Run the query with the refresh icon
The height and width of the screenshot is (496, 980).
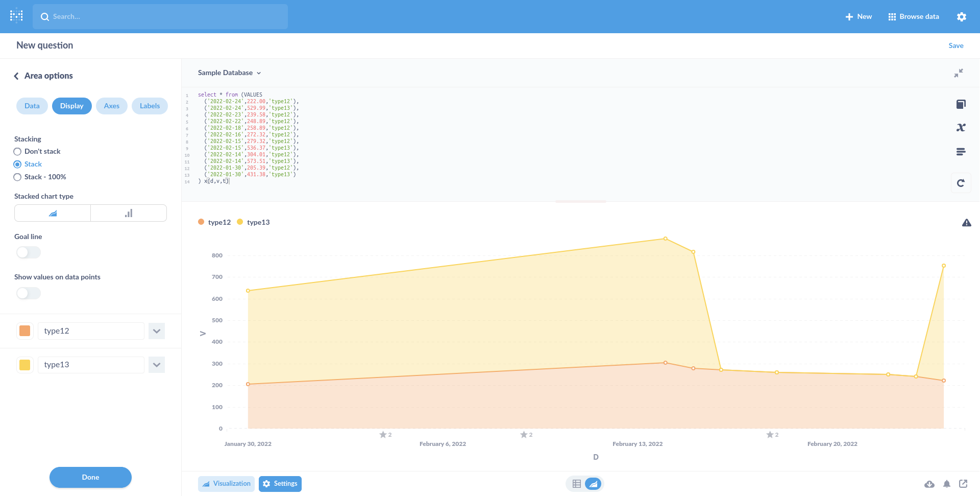point(961,182)
